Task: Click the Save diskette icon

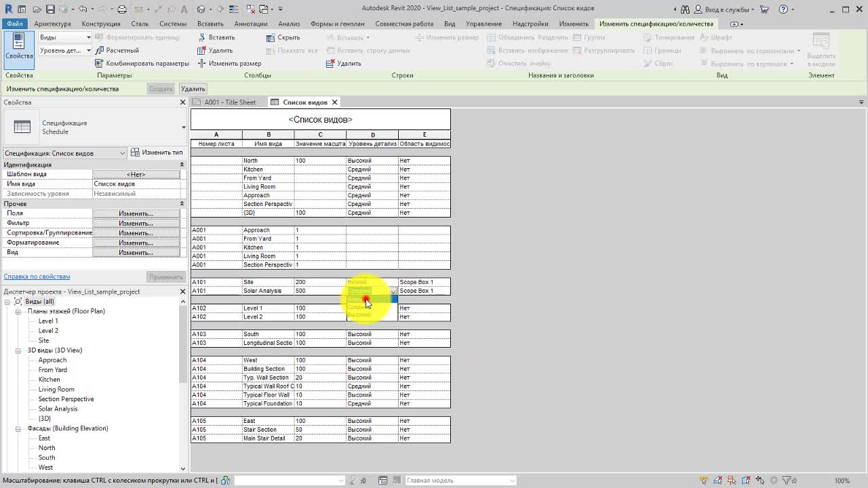Action: (x=51, y=9)
